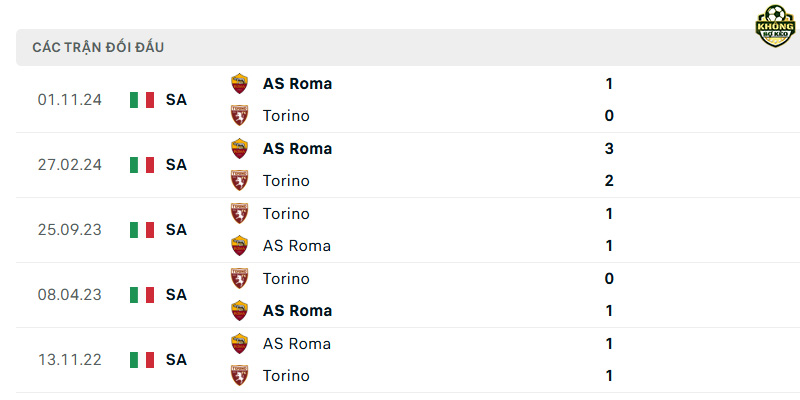Open Torino team in 27.02.24 match

point(286,181)
